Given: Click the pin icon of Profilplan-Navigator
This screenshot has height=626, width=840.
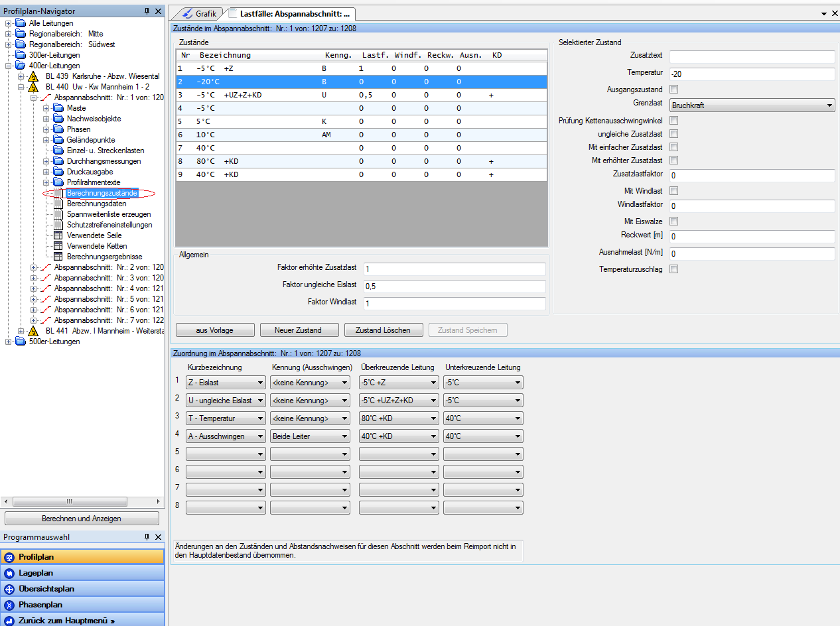Looking at the screenshot, I should [x=147, y=11].
